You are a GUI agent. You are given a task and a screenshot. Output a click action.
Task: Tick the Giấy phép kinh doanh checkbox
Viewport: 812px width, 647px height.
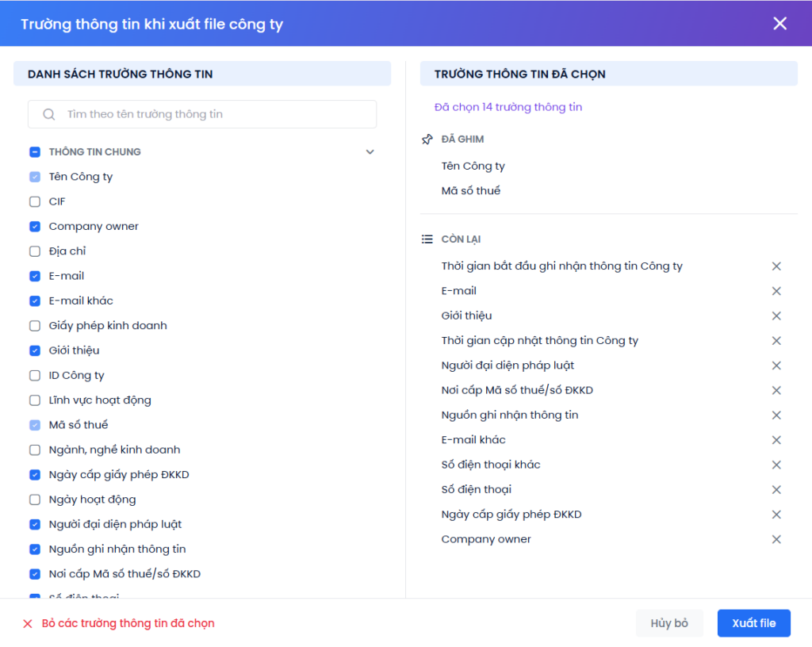tap(35, 326)
